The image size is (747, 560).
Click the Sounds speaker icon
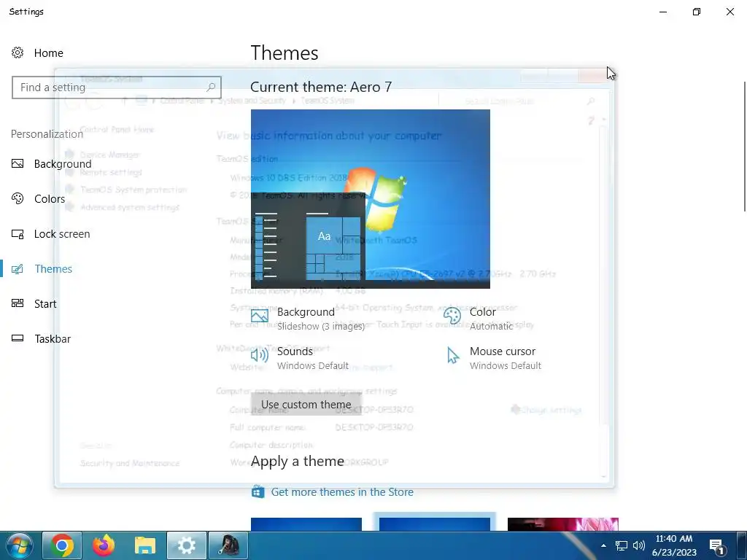[260, 355]
